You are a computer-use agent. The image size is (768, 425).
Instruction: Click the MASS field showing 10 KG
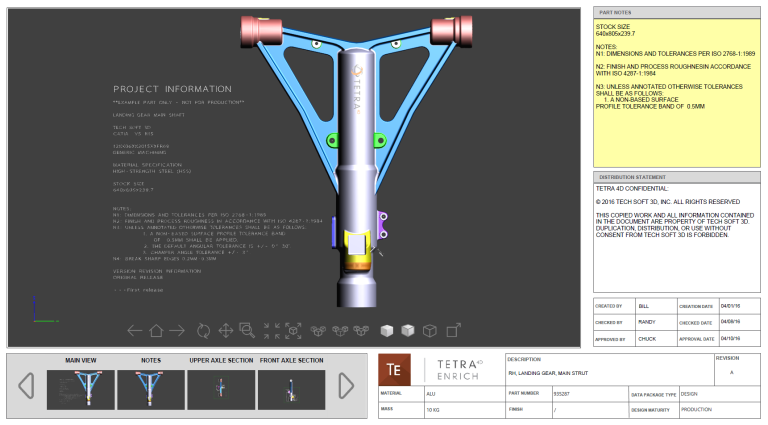pos(464,410)
